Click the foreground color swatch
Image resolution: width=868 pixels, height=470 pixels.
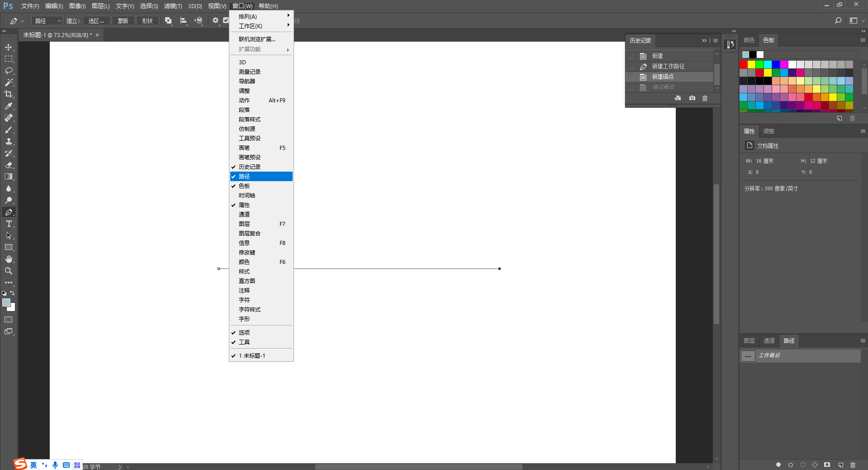6,302
